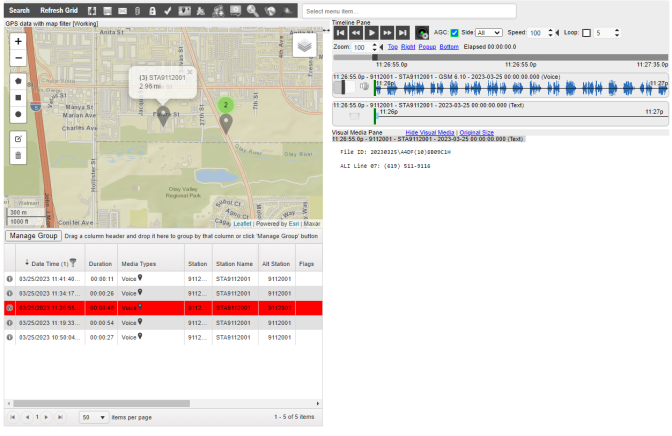Open the map layers control
This screenshot has height=436, width=672.
pyautogui.click(x=304, y=45)
